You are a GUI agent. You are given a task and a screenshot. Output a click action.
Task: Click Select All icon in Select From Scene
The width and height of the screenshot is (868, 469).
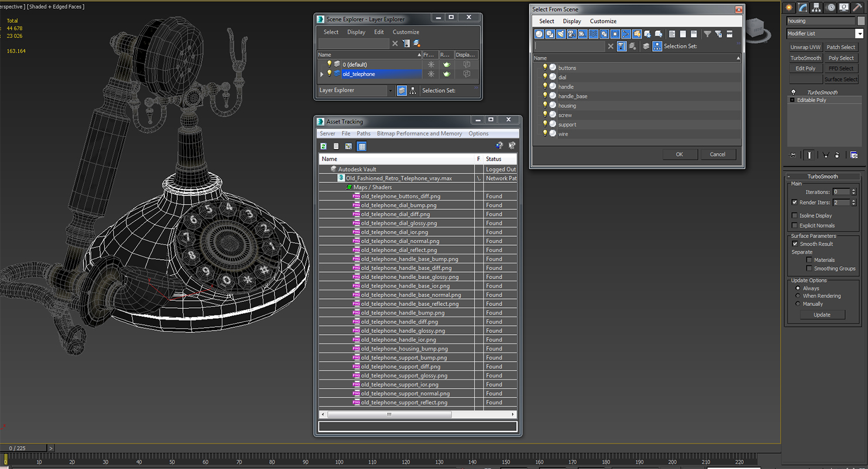[672, 34]
